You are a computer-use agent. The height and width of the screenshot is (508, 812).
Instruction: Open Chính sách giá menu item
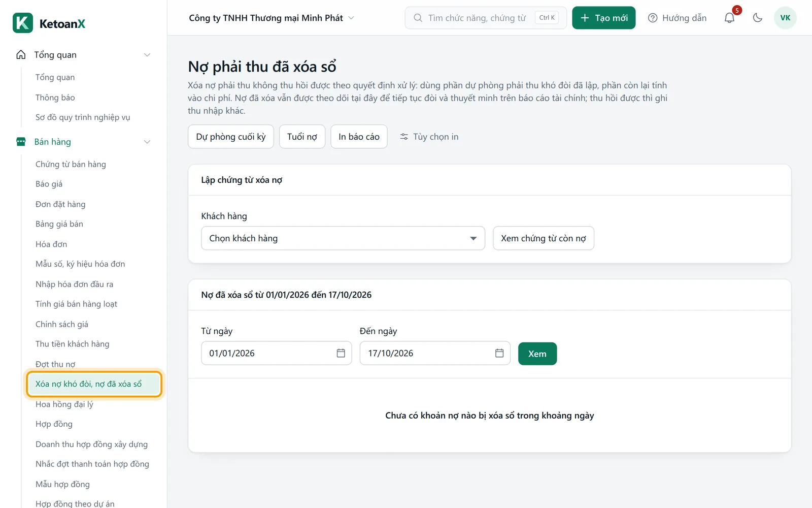(x=62, y=324)
